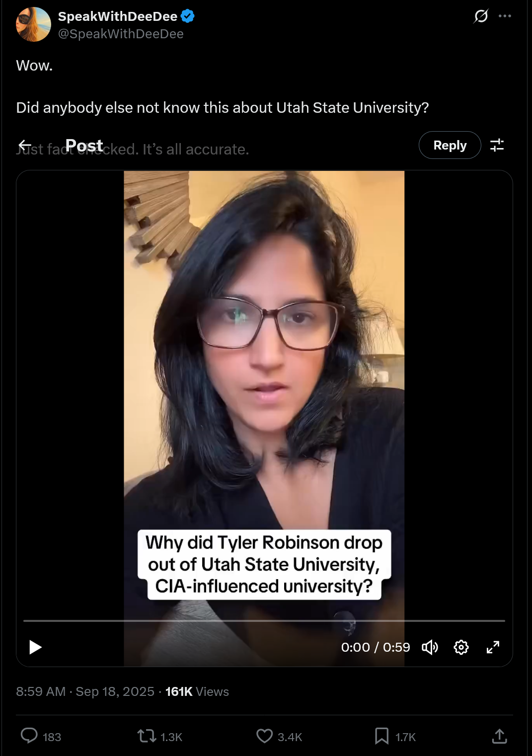Play the video
The width and height of the screenshot is (532, 756).
(35, 647)
